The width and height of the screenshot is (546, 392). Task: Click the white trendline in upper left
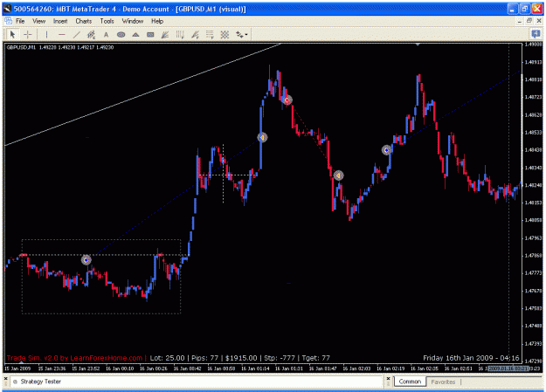coord(142,94)
